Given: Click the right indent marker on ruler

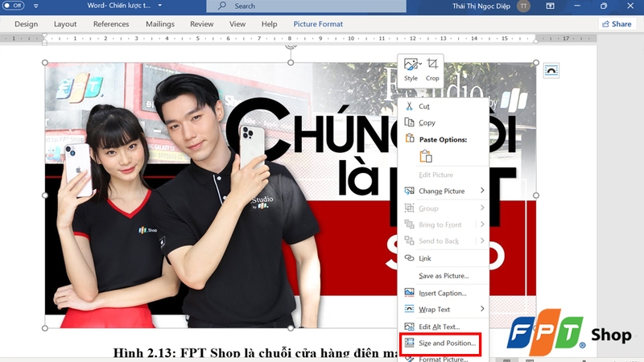Looking at the screenshot, I should (x=535, y=40).
